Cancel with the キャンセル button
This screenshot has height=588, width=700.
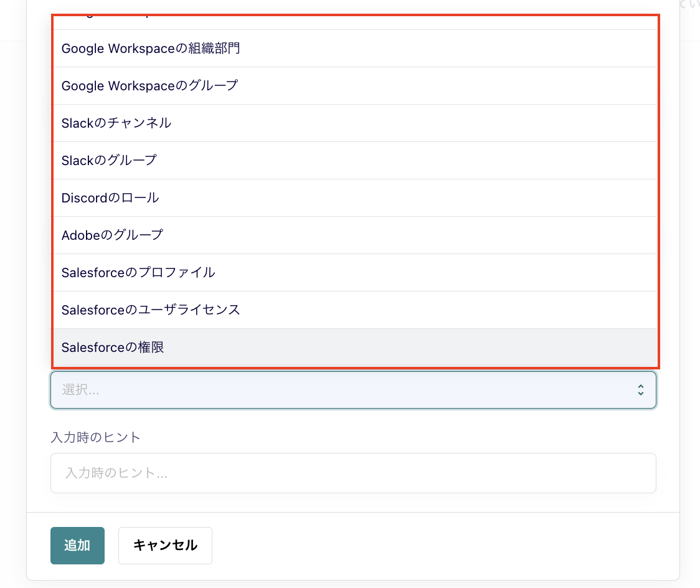click(x=165, y=546)
